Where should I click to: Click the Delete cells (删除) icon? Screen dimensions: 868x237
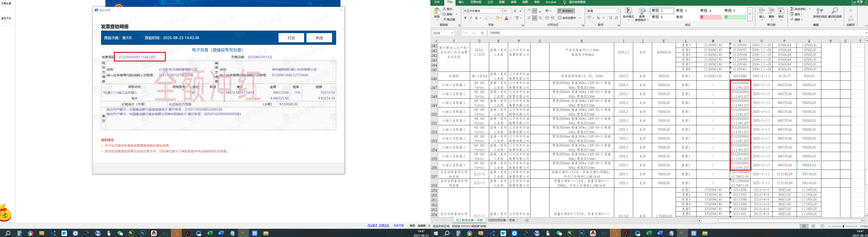(771, 11)
